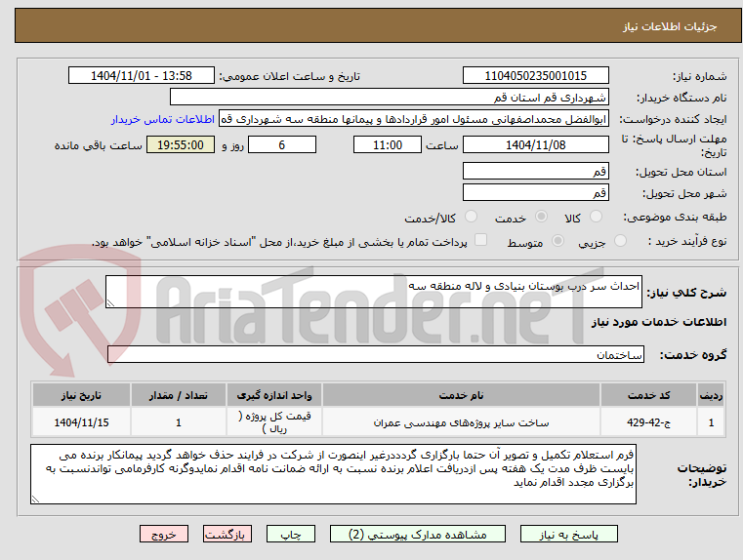Click the طبقه بندی موضوعی label
Viewport: 743px width, 560px height.
675,217
